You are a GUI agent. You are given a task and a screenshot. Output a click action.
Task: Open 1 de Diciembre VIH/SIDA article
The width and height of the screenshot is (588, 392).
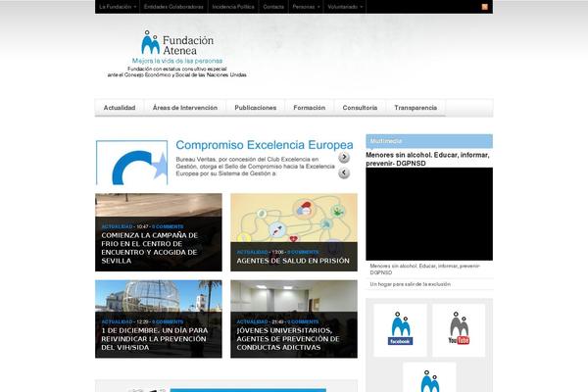pyautogui.click(x=155, y=339)
